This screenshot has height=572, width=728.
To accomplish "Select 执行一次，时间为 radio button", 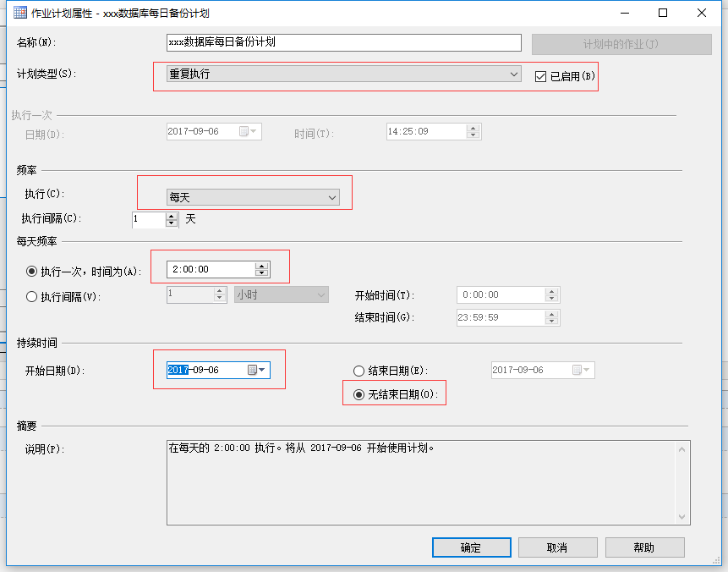I will tap(31, 272).
